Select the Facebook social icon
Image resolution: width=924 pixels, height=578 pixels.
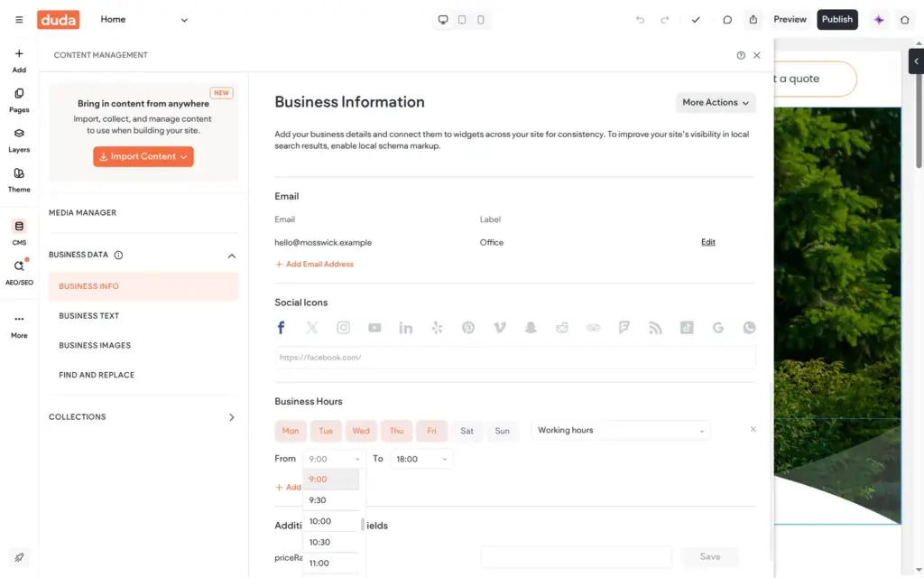(x=282, y=327)
